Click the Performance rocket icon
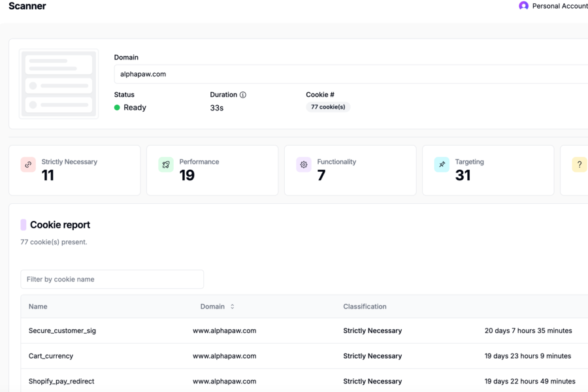Image resolution: width=588 pixels, height=392 pixels. click(x=166, y=165)
